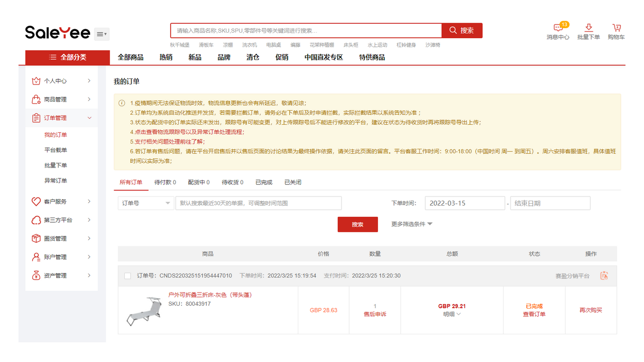Open the menu toggle next to the logo
Viewport: 644px width, 362px height.
102,34
